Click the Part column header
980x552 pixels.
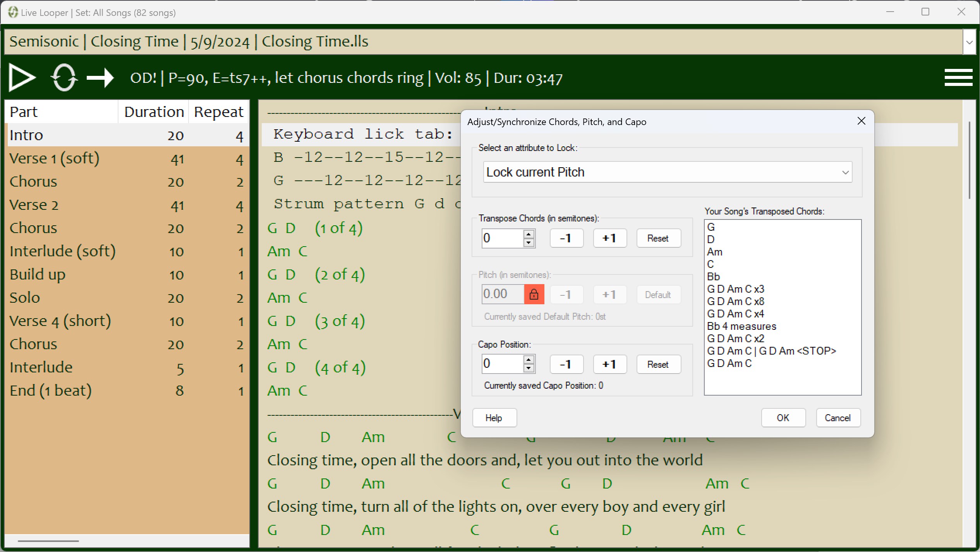click(62, 112)
